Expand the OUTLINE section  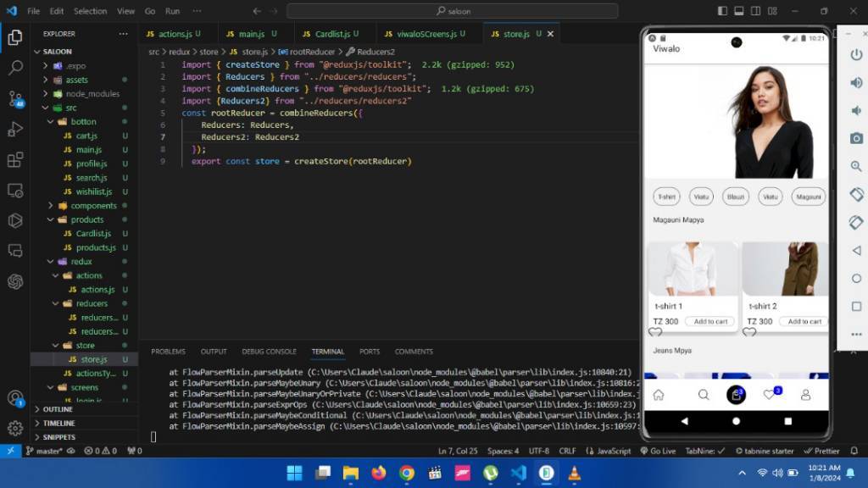click(58, 409)
